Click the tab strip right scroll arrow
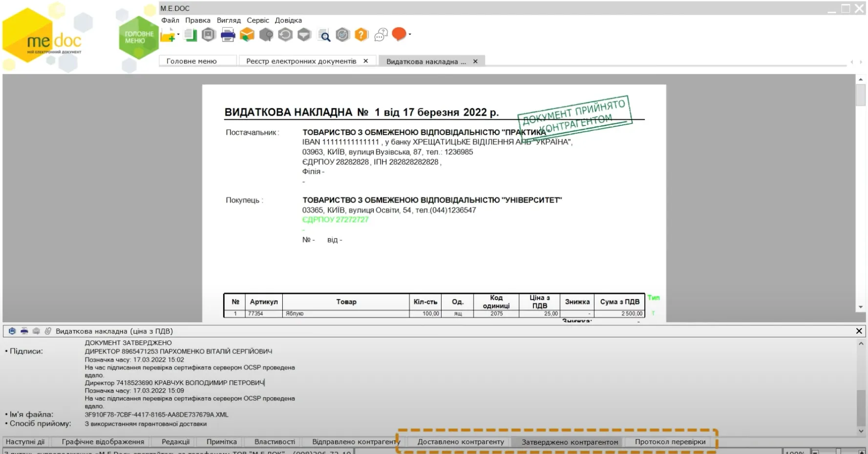Image resolution: width=868 pixels, height=454 pixels. 861,62
